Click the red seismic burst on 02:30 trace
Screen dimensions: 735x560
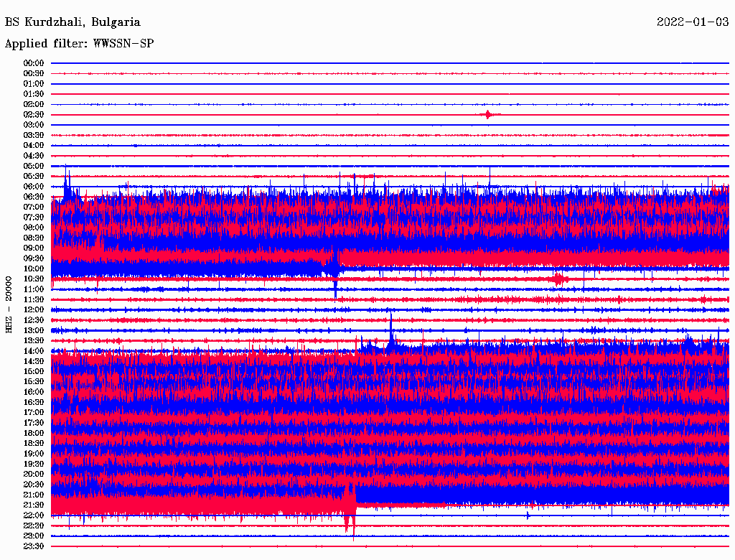coord(489,115)
